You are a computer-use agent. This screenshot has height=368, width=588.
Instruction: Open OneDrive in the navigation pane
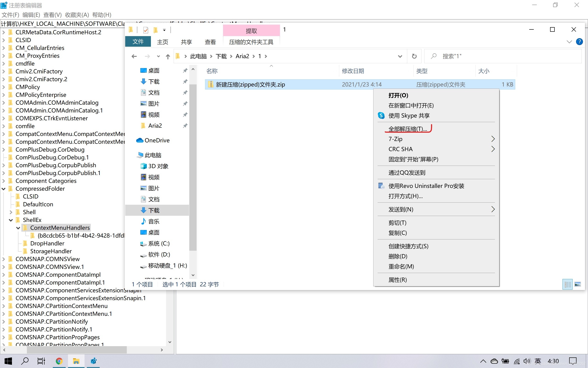pyautogui.click(x=153, y=141)
